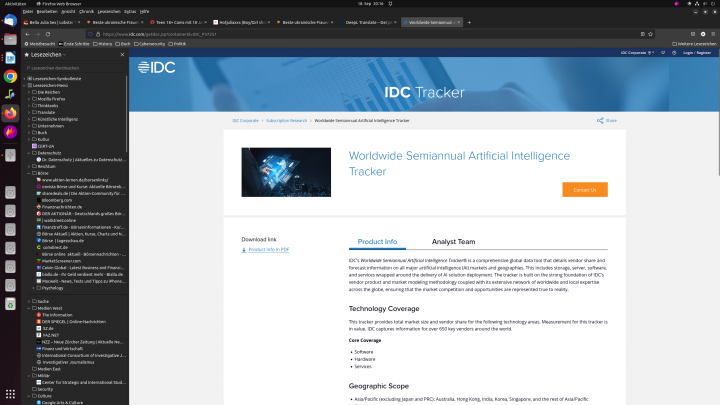This screenshot has height=405, width=720.
Task: Open Firefox hamburger menu
Action: tap(713, 34)
